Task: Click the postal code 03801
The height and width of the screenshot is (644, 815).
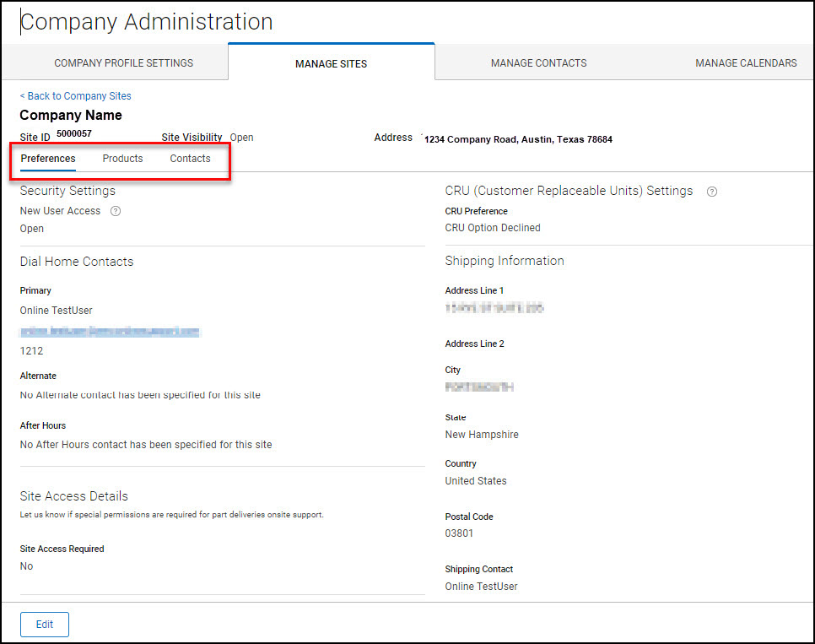Action: click(459, 533)
